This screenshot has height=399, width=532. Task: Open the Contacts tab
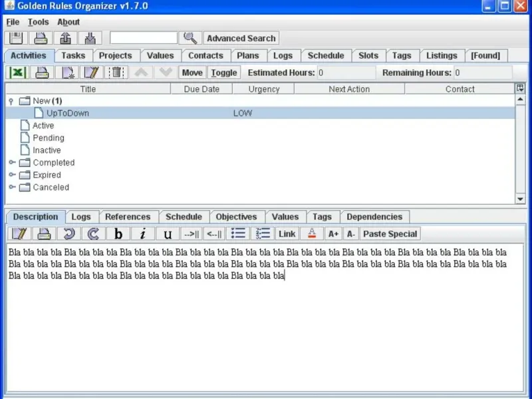(x=206, y=56)
